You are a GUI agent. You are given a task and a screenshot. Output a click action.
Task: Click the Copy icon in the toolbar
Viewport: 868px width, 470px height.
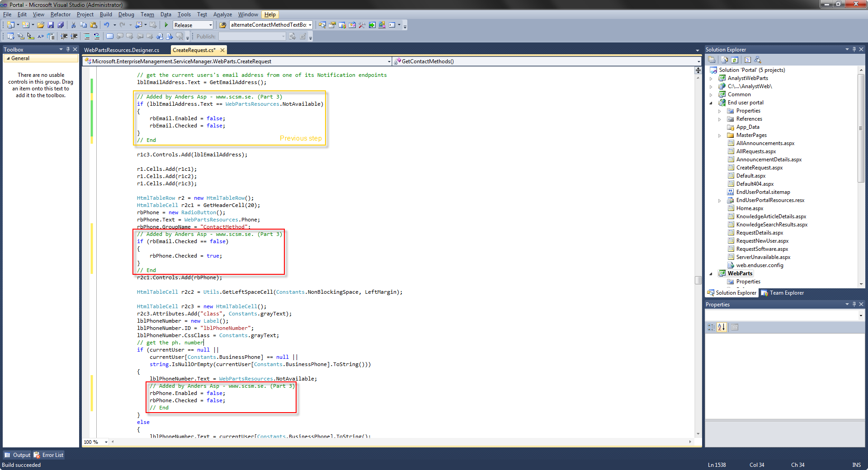pyautogui.click(x=83, y=25)
